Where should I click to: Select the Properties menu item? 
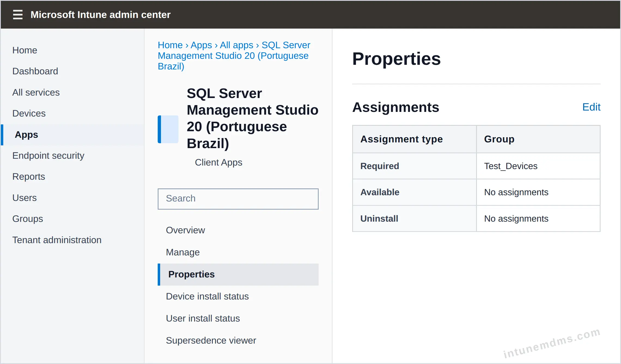pos(238,274)
